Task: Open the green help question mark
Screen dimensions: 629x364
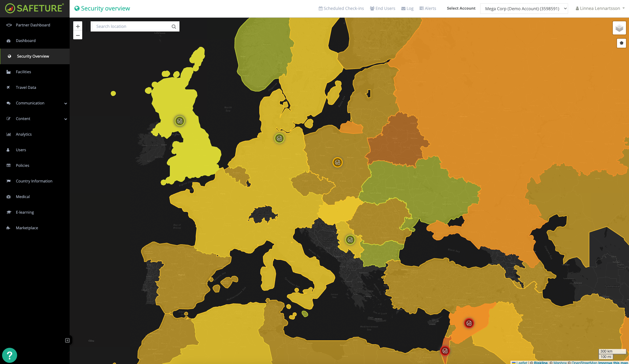Action: [10, 355]
